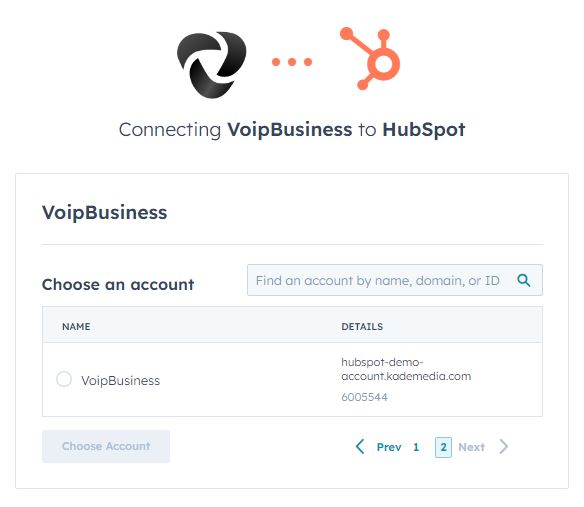Click the magnifying glass search icon

[524, 280]
